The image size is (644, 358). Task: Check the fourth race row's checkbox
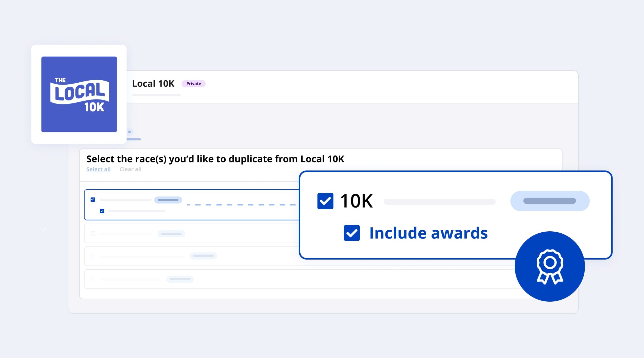click(x=93, y=279)
